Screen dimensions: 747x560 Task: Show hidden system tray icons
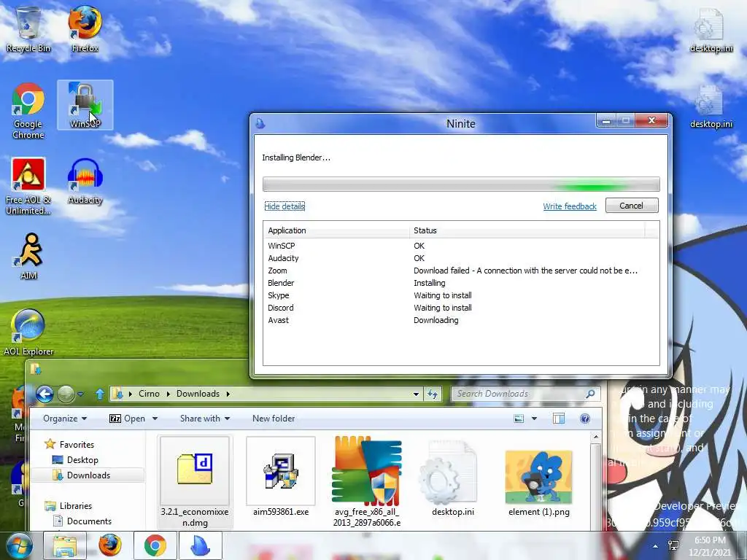[656, 546]
